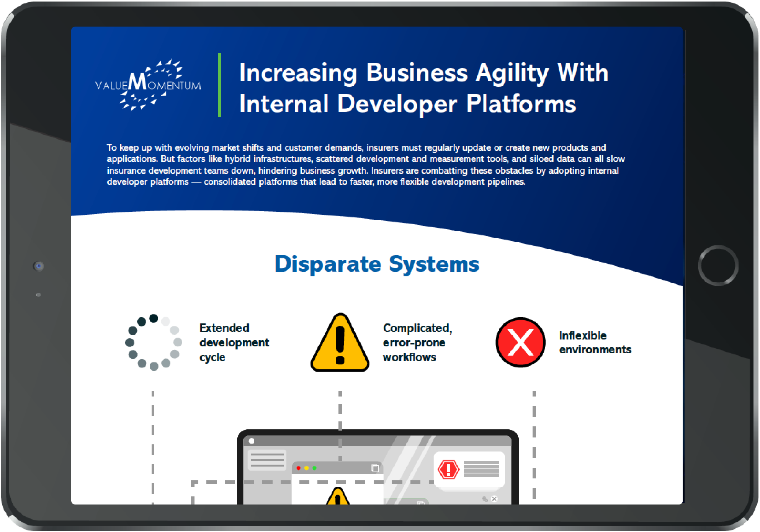The height and width of the screenshot is (532, 760).
Task: Toggle the yellow window control dot
Action: click(307, 468)
